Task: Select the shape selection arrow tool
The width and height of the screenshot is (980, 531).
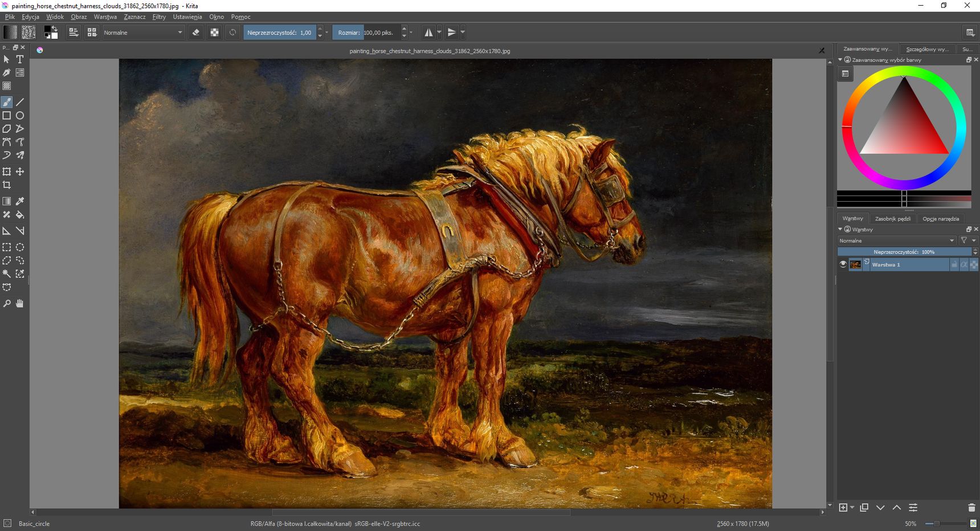Action: tap(7, 59)
